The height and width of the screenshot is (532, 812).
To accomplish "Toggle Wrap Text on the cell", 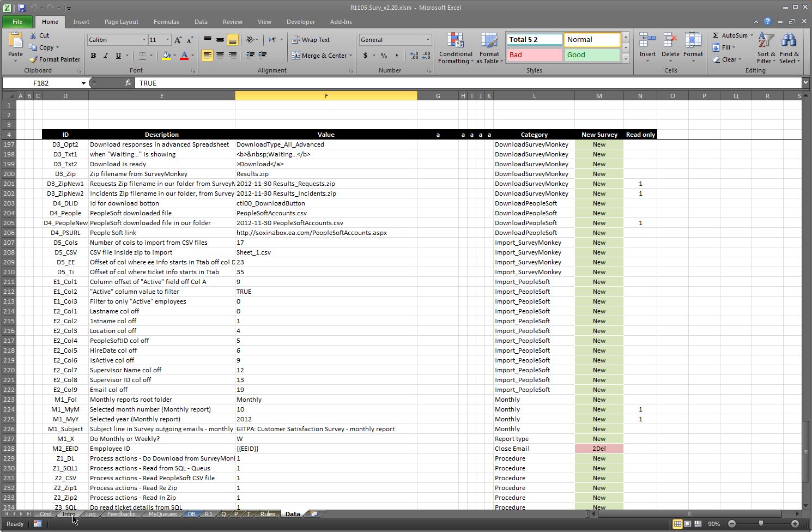I will (311, 40).
